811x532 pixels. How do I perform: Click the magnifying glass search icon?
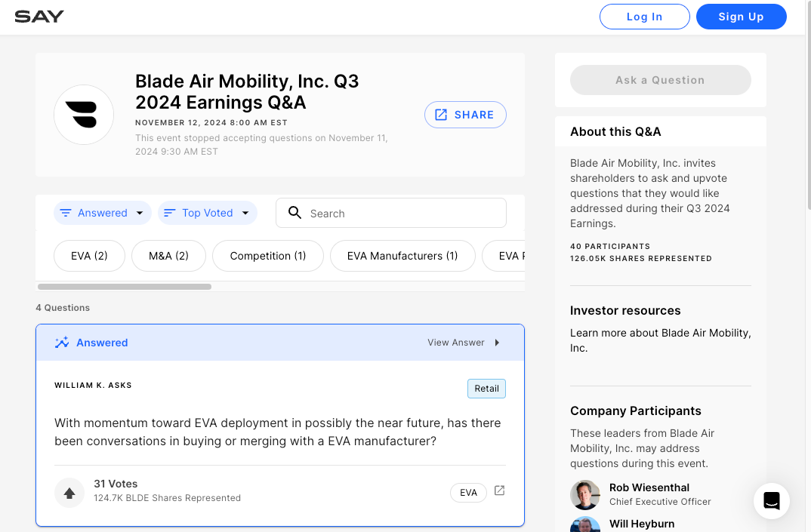[294, 213]
